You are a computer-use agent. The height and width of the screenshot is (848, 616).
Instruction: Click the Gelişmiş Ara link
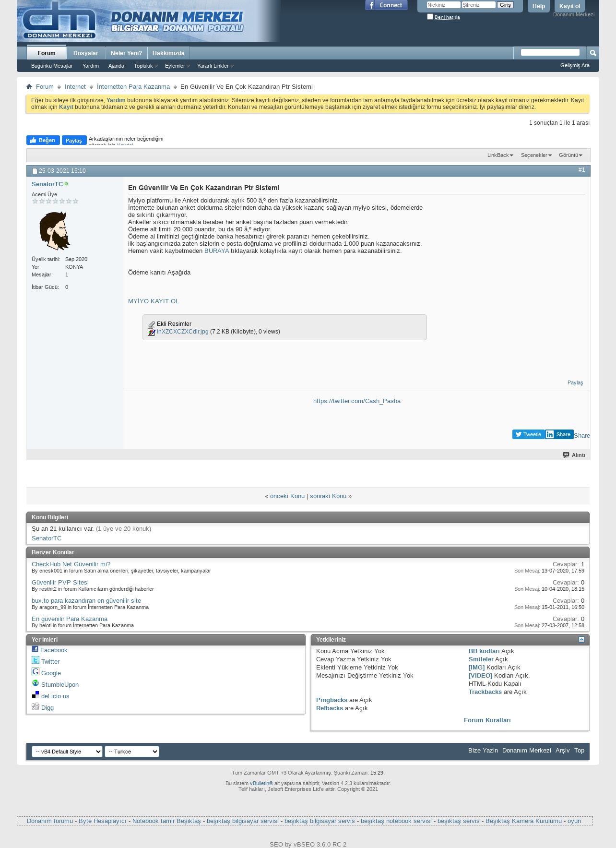[575, 65]
